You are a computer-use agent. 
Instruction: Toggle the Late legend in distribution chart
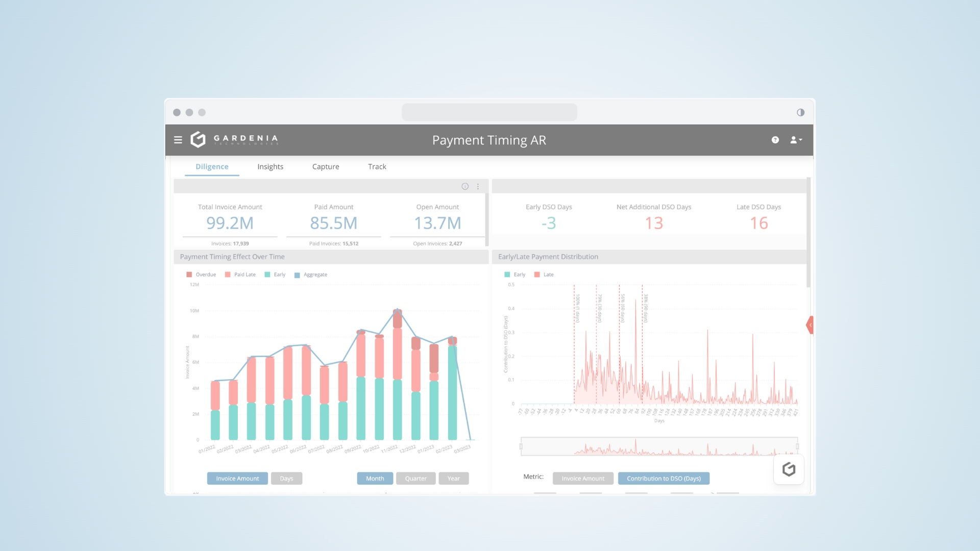pos(544,274)
